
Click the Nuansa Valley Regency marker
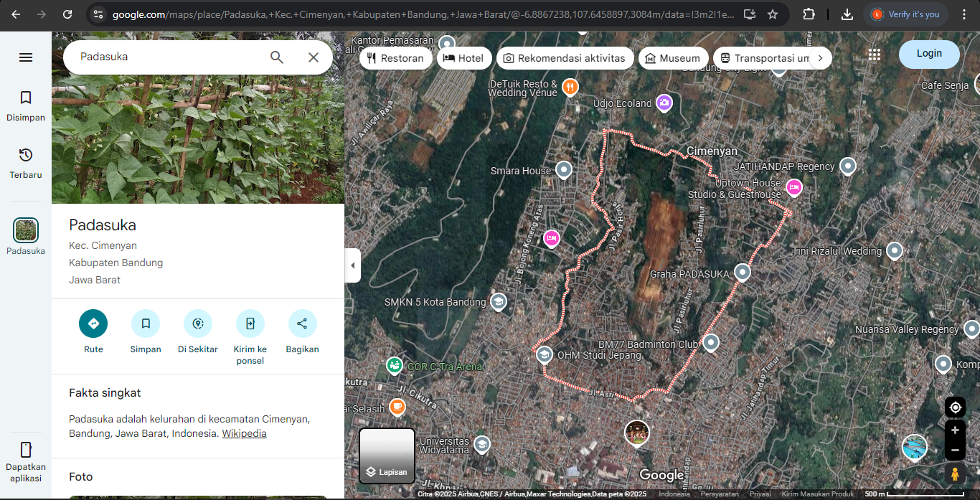(x=971, y=330)
